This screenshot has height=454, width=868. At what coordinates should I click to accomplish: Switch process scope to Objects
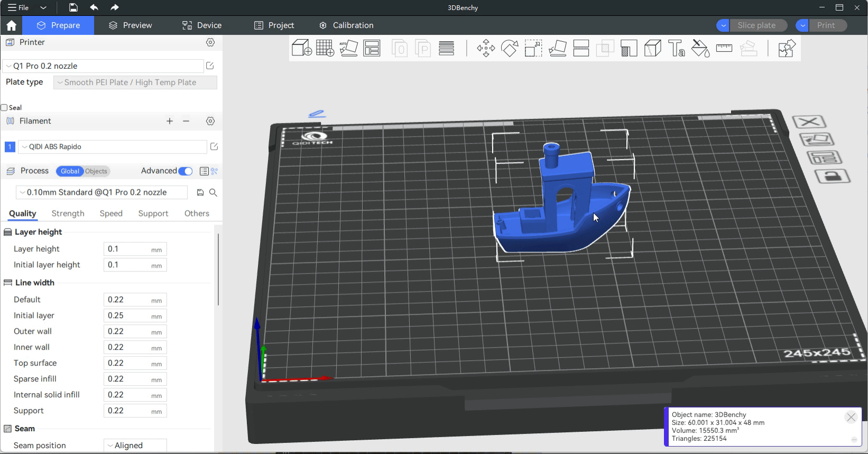(96, 171)
